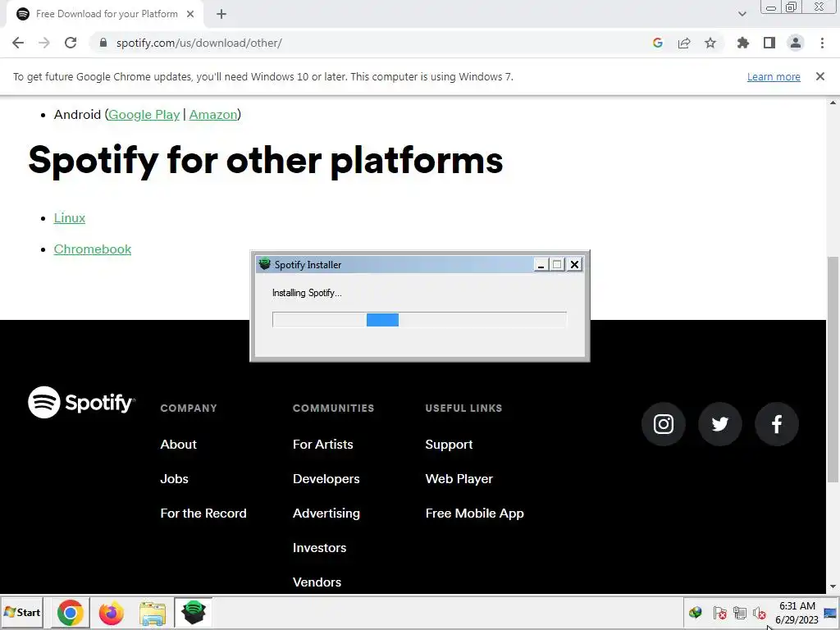This screenshot has height=630, width=840.
Task: Open Windows Explorer from taskbar
Action: click(152, 613)
